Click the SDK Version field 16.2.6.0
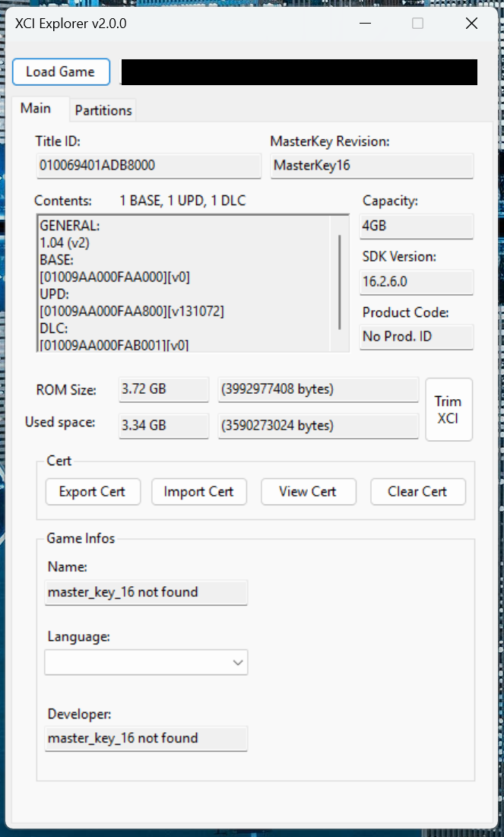 click(x=417, y=281)
